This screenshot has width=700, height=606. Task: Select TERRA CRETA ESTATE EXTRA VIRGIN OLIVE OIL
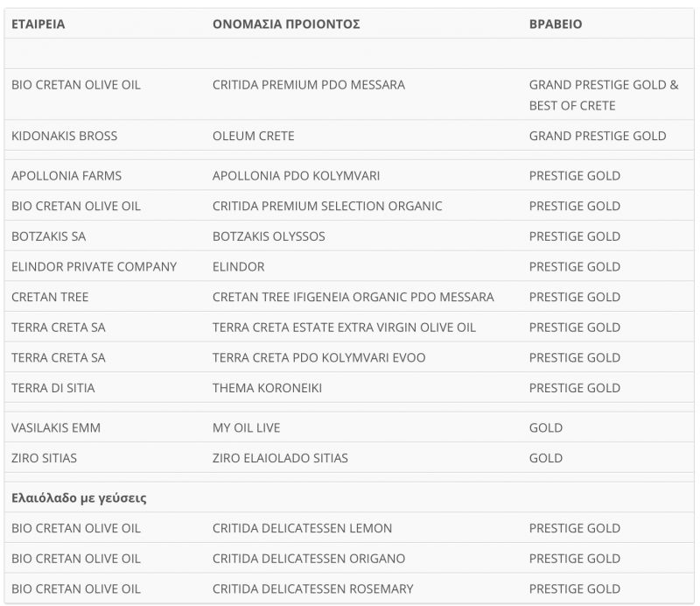coord(344,328)
